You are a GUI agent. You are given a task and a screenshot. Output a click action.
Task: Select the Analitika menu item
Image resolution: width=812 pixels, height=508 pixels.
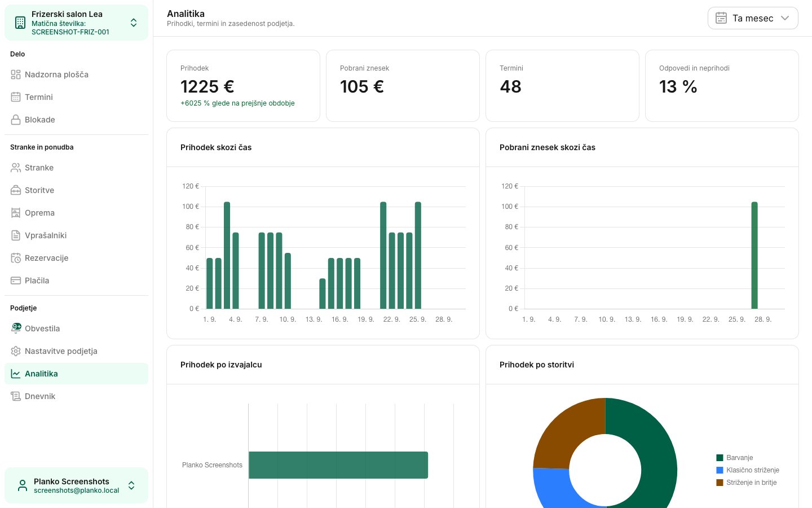click(x=77, y=374)
